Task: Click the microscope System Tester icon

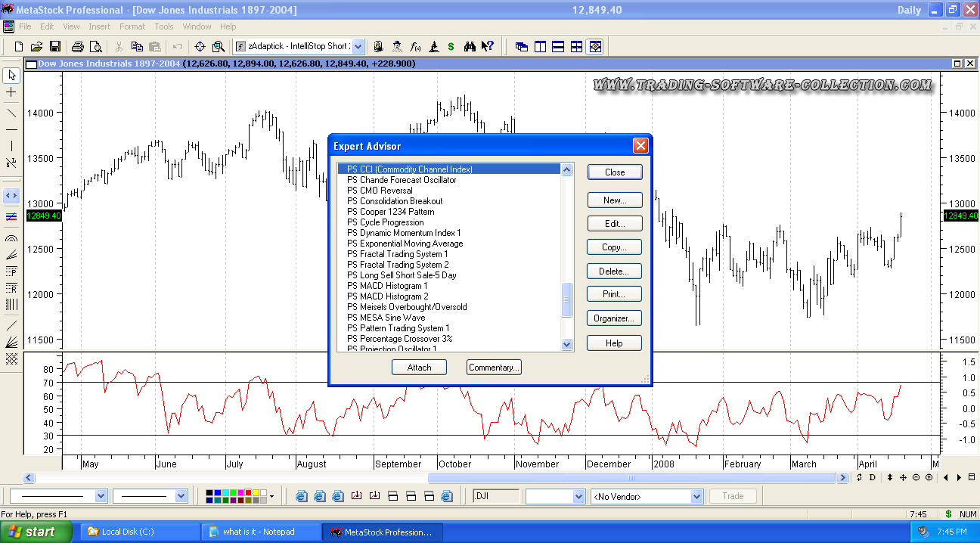Action: click(x=434, y=46)
